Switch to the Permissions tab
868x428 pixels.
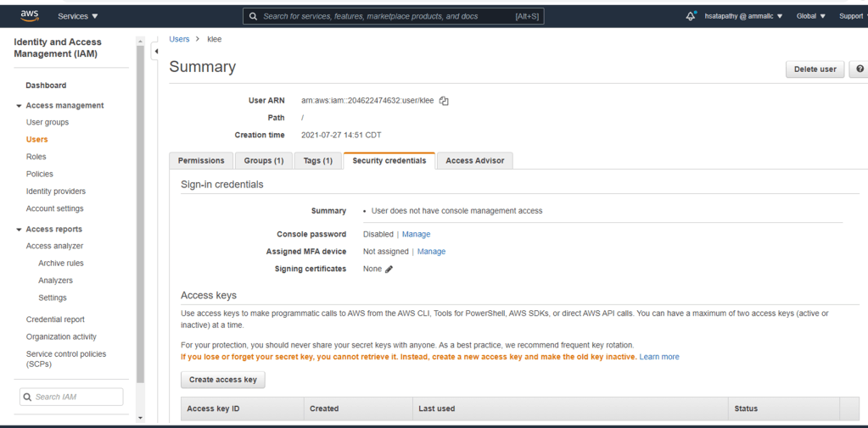[201, 161]
